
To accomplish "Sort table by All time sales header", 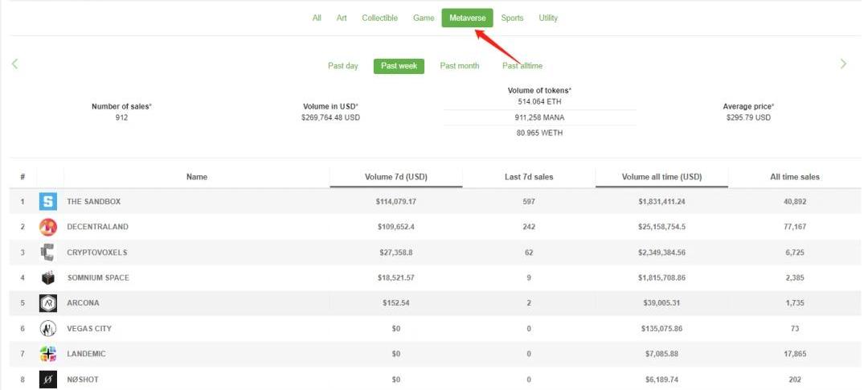I will coord(794,177).
